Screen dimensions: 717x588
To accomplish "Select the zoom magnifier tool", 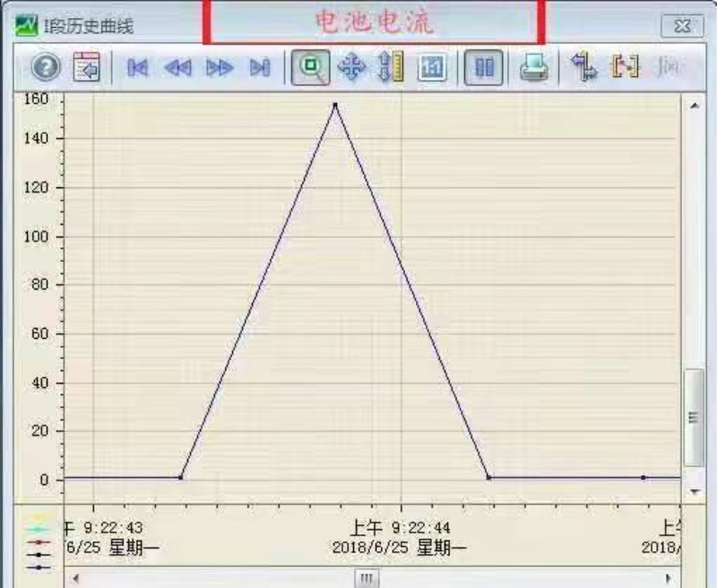I will (310, 67).
